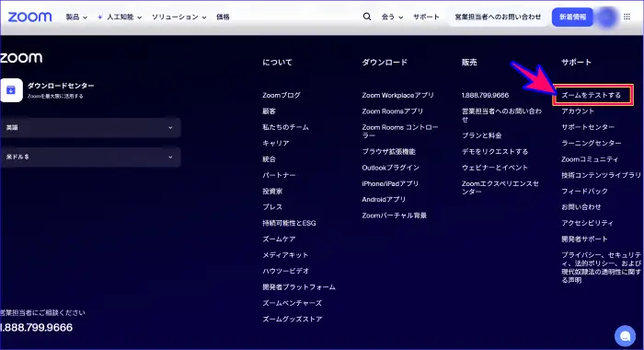This screenshot has height=350, width=644.
Task: Open the 統合 link
Action: pos(269,159)
